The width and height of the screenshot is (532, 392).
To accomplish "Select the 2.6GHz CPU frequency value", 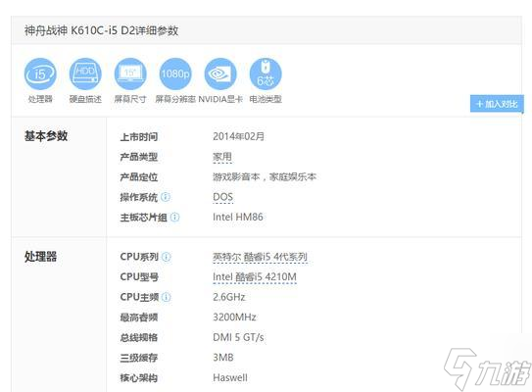I will [x=229, y=297].
